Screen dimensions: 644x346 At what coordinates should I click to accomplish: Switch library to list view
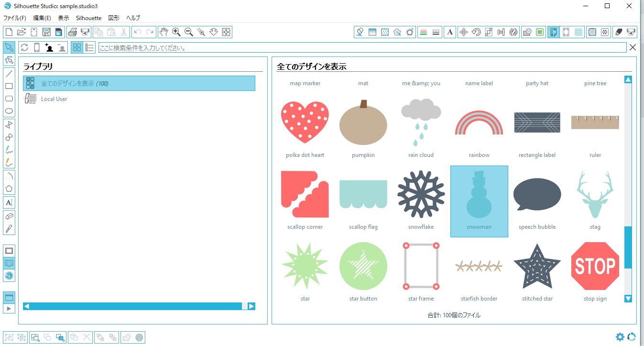tap(89, 47)
